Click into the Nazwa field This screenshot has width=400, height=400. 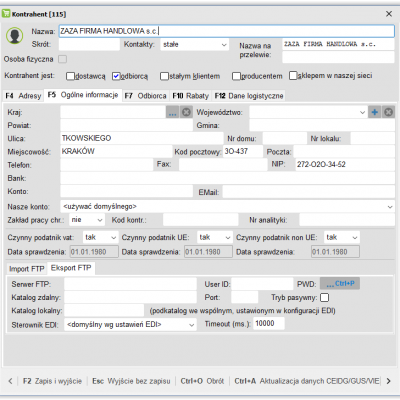tap(227, 31)
